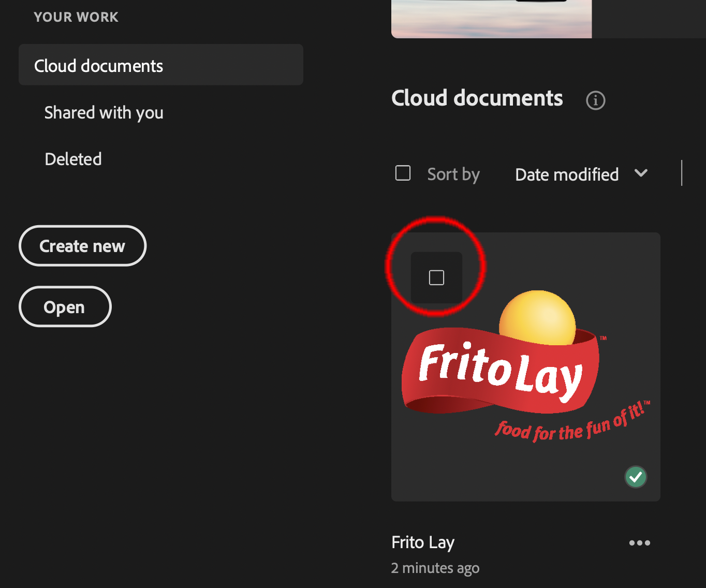Open the Date modified sort dropdown
Screen dimensions: 706x588
click(x=567, y=175)
